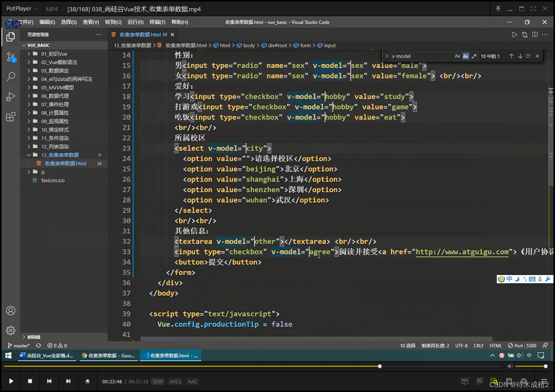555x392 pixels.
Task: Toggle Live Server Port 5500
Action: (x=522, y=345)
